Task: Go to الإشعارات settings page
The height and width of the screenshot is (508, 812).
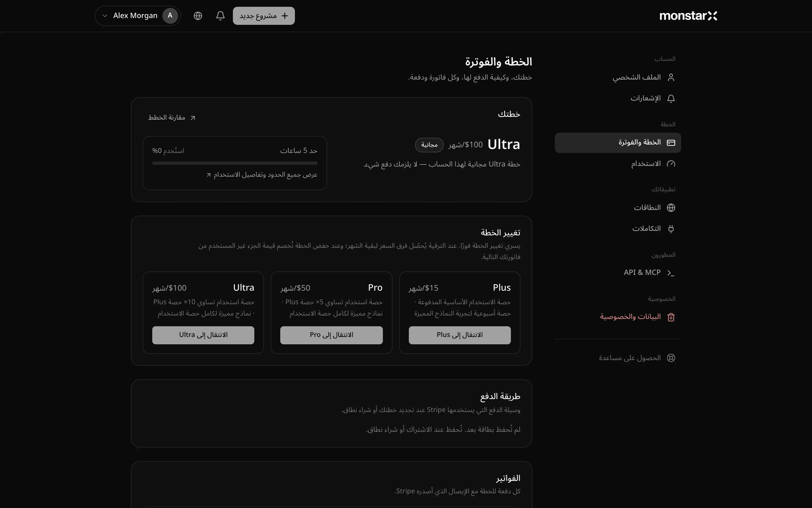Action: 618,98
